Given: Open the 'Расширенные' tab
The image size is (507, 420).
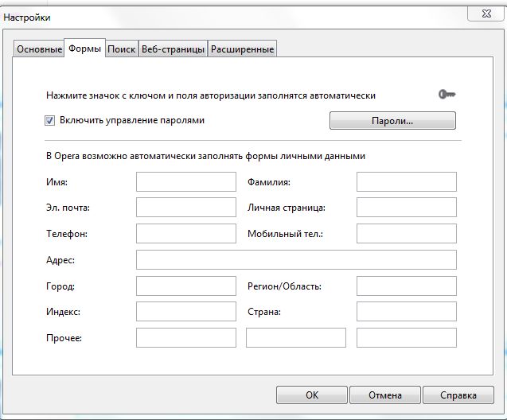Looking at the screenshot, I should click(x=242, y=49).
